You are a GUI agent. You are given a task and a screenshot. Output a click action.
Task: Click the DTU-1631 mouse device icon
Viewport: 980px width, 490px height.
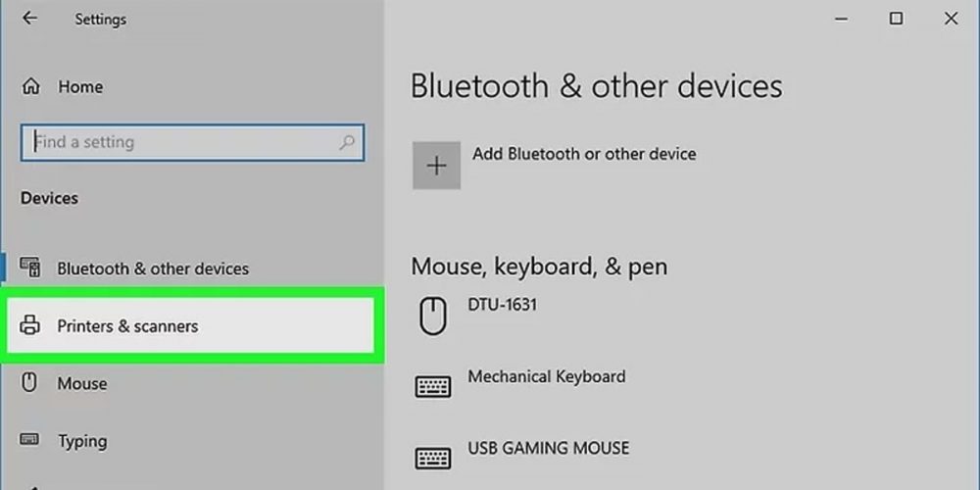(432, 316)
